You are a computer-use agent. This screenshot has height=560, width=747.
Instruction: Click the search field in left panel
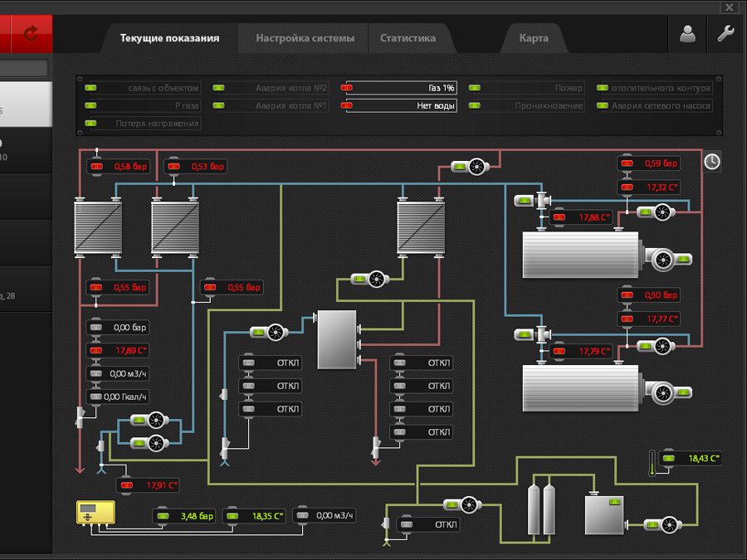[x=23, y=68]
